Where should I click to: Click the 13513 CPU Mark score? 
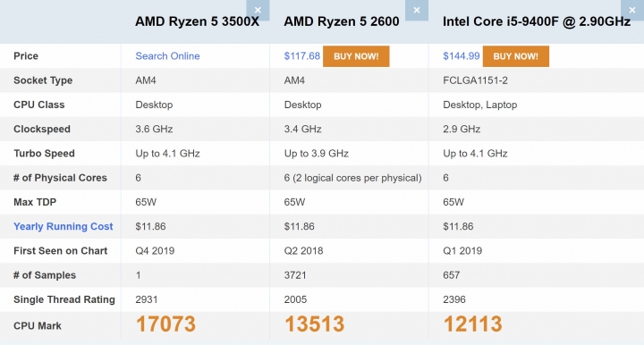tap(315, 324)
